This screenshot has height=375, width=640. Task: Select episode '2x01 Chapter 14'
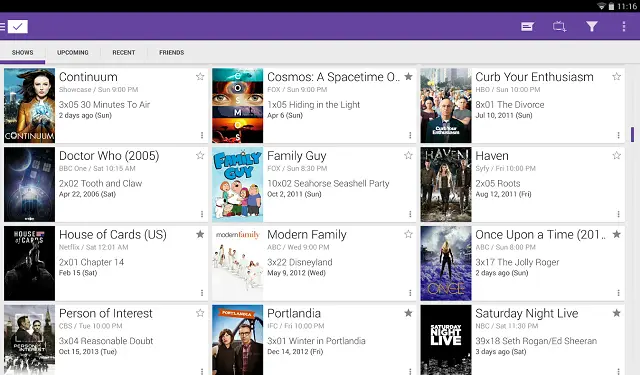91,262
